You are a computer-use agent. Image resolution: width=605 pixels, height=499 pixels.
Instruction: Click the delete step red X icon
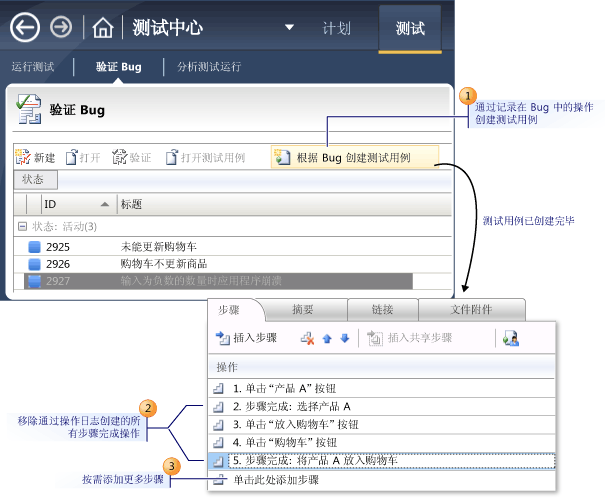pos(307,338)
